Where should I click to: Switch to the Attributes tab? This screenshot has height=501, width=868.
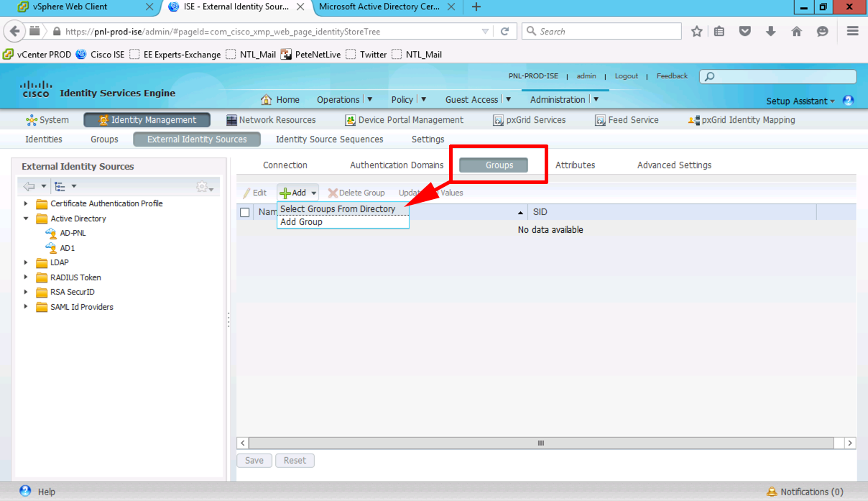click(576, 165)
